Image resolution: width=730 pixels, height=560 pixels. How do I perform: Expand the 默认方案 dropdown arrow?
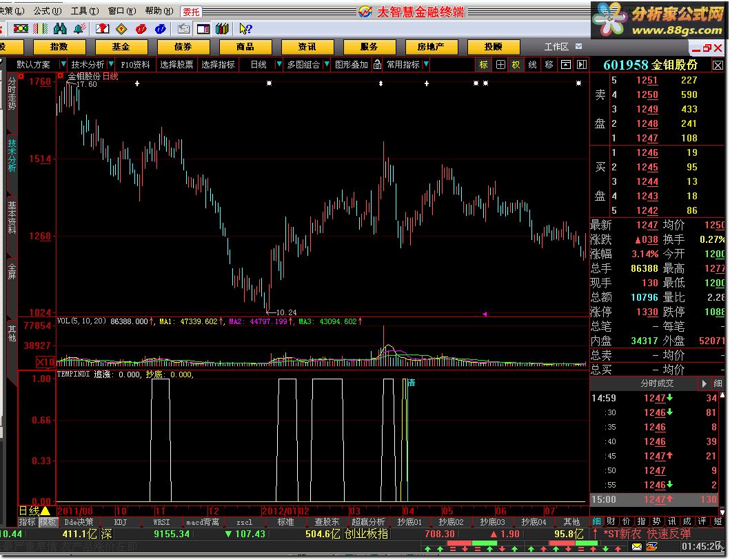coord(63,64)
